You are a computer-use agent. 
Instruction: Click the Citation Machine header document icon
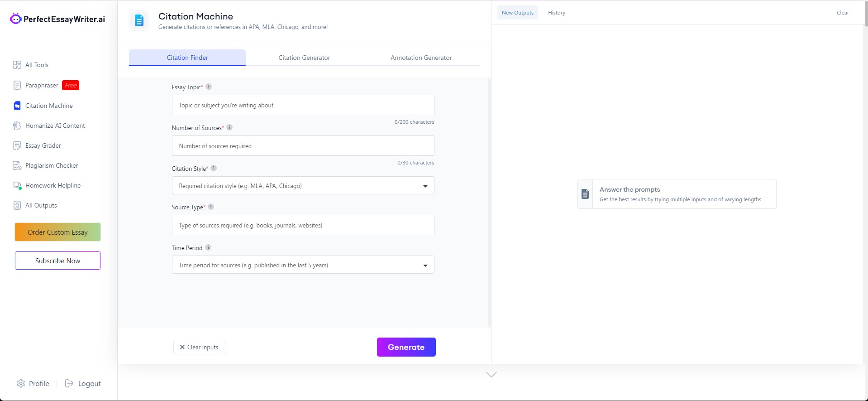139,20
